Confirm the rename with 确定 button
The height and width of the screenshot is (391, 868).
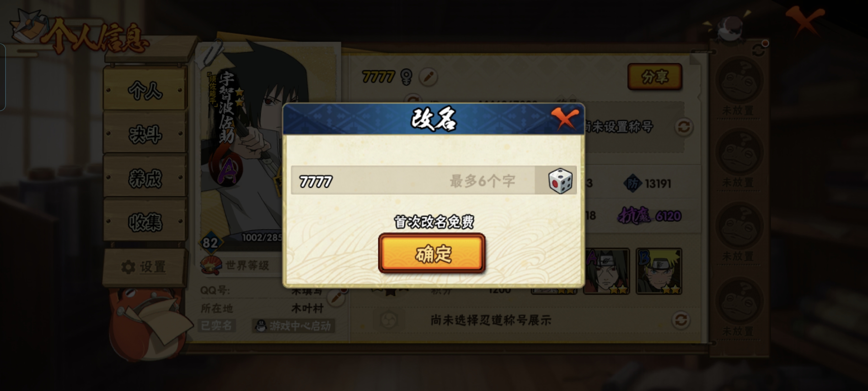[432, 253]
